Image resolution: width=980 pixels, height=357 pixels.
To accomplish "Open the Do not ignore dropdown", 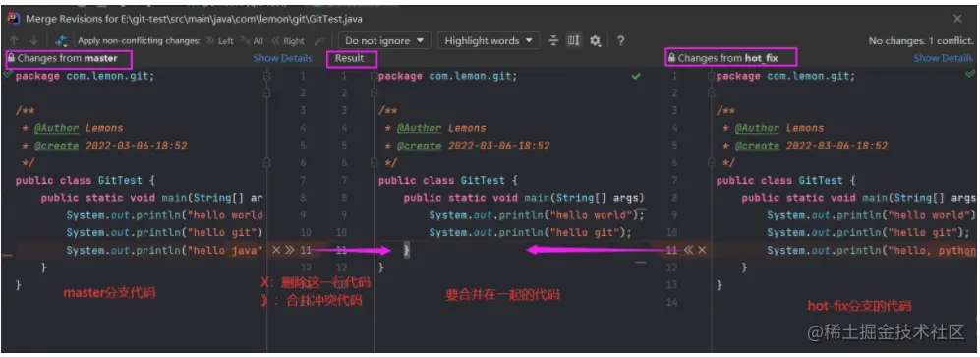I will pos(385,40).
